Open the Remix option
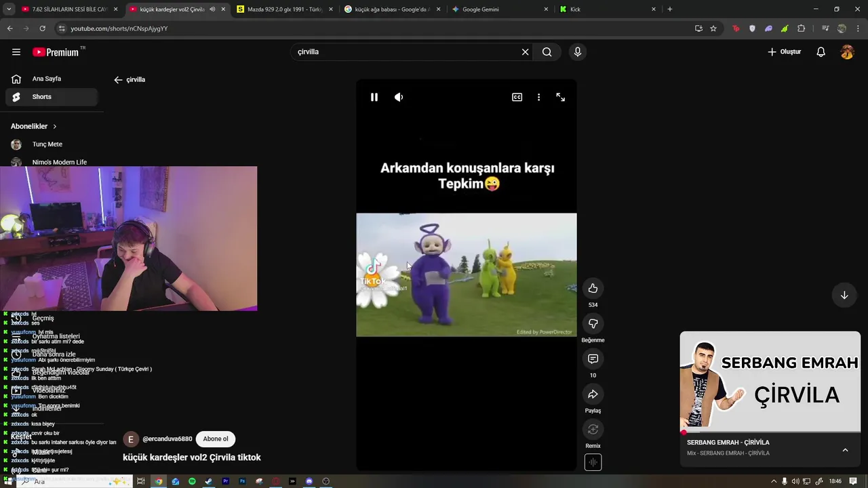 pyautogui.click(x=593, y=430)
